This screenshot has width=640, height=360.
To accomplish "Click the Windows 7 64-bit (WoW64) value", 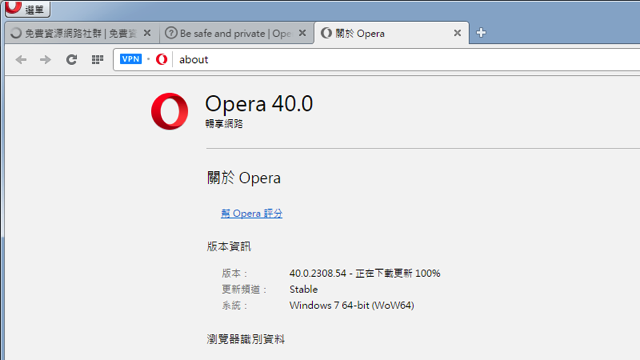I will coord(351,305).
